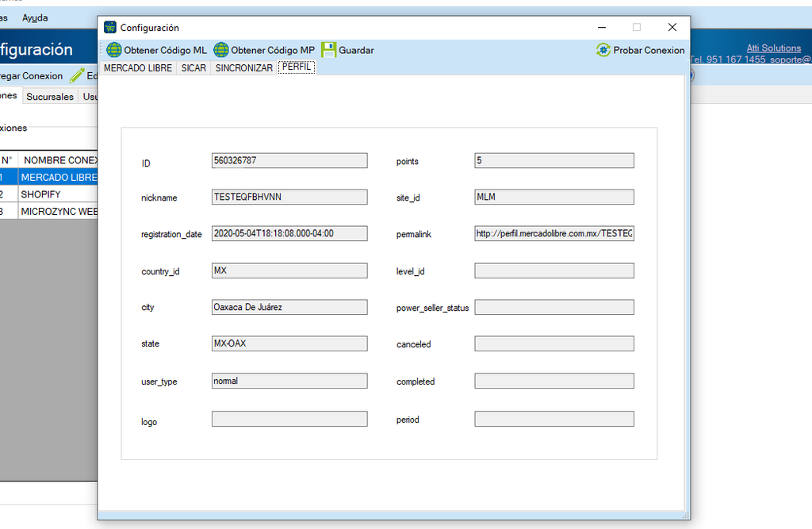Viewport: 812px width, 529px height.
Task: Click the Guardar floppy disk icon
Action: (x=329, y=50)
